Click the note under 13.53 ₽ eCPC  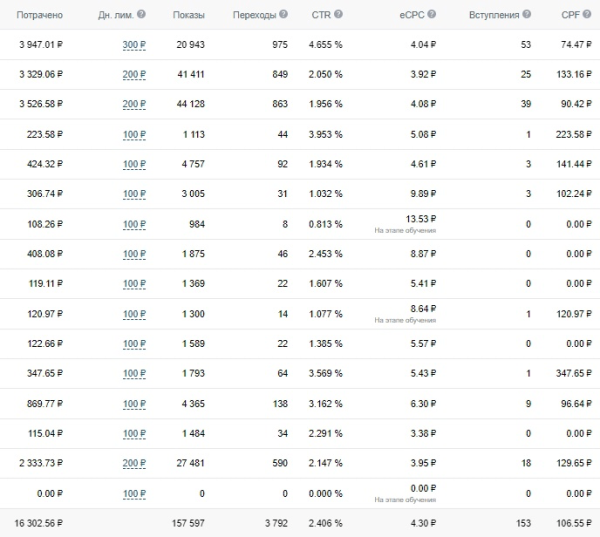[x=405, y=230]
